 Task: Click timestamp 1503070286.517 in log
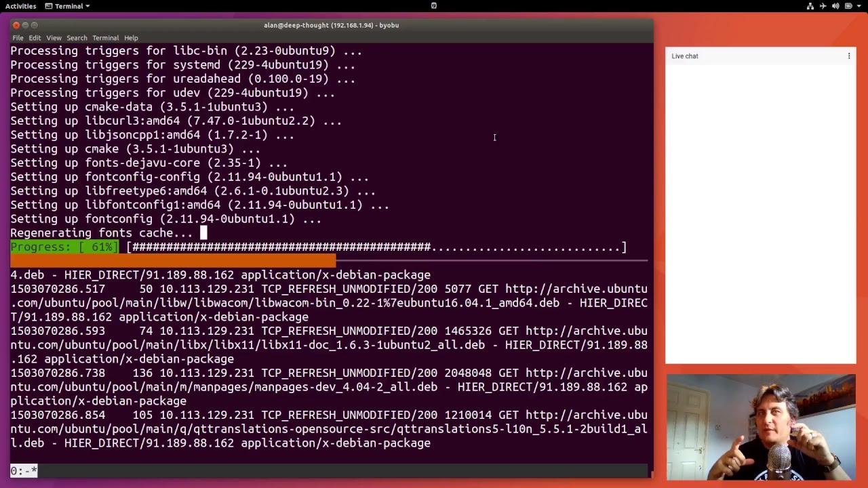tap(58, 289)
